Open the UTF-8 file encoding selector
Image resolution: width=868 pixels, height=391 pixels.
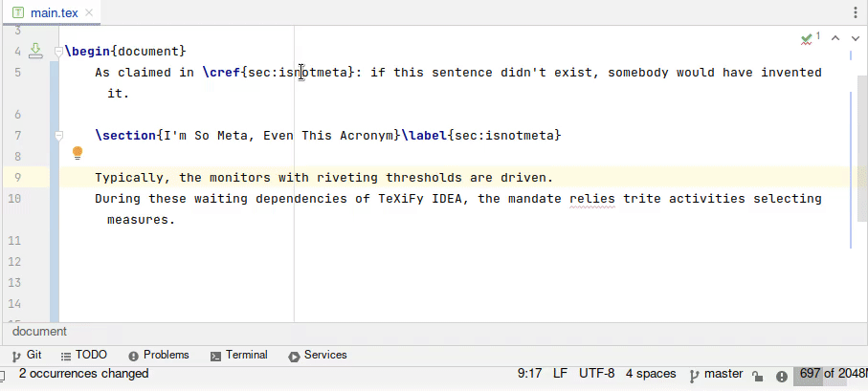(x=596, y=374)
